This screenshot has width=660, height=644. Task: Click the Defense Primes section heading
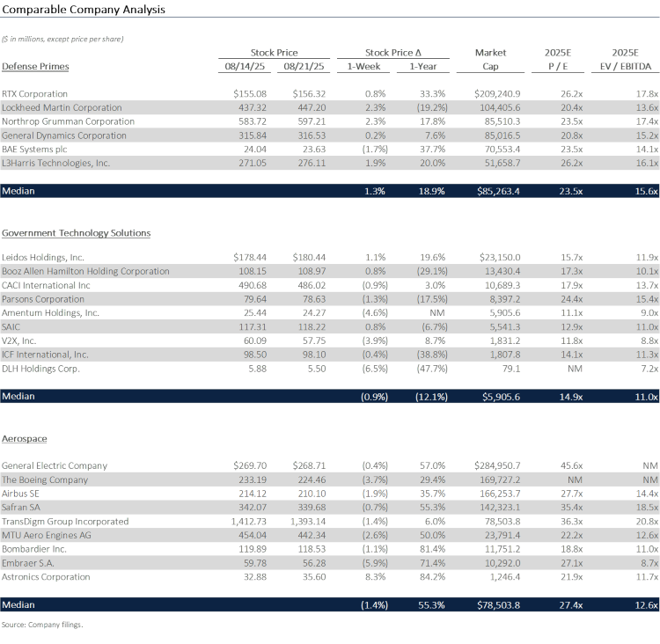click(35, 66)
